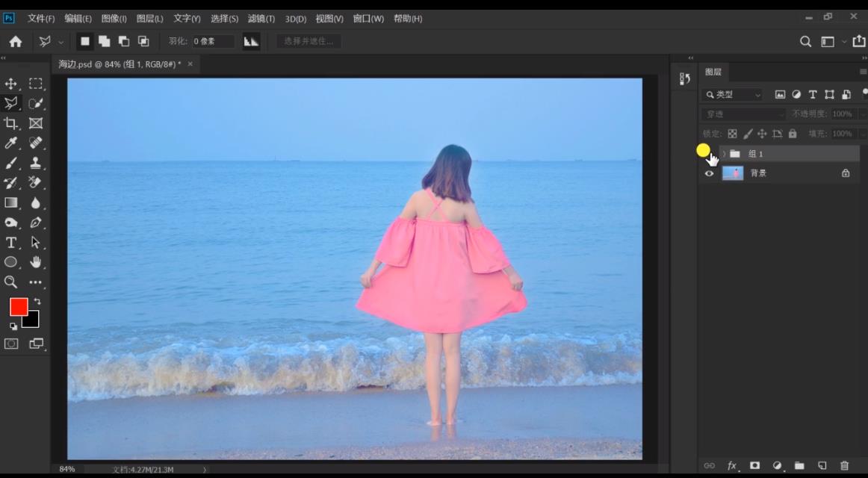Toggle the lock all button
868x478 pixels.
click(793, 134)
